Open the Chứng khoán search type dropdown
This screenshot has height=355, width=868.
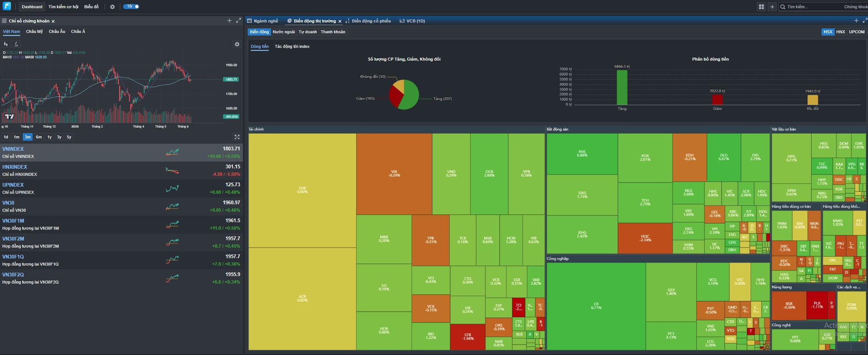(855, 7)
